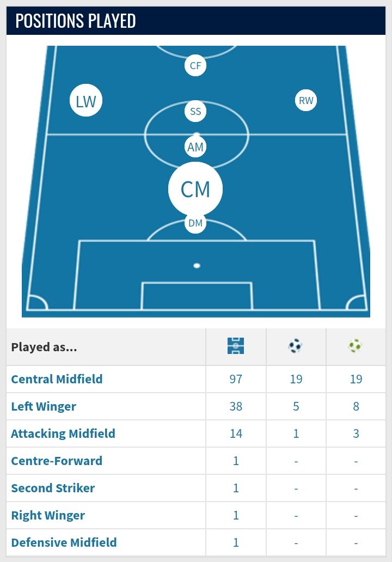Screen dimensions: 392x562
Task: Click the green football assists column icon
Action: click(355, 346)
